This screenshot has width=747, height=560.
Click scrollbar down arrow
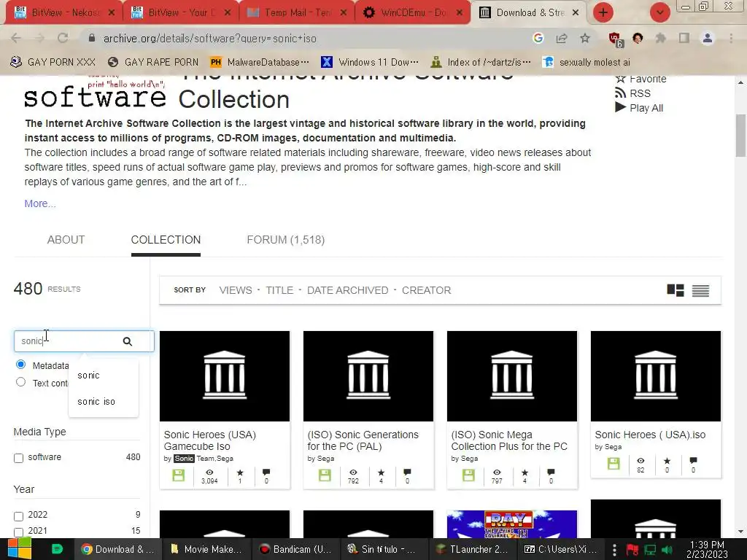740,532
